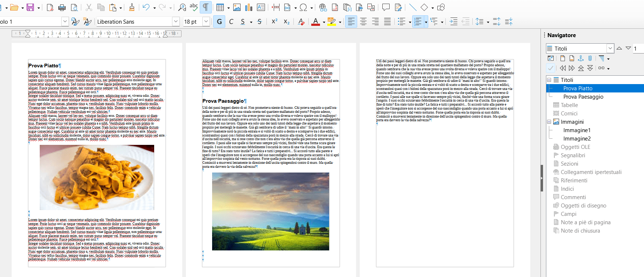Open the font size dropdown
The height and width of the screenshot is (277, 644).
click(x=206, y=21)
